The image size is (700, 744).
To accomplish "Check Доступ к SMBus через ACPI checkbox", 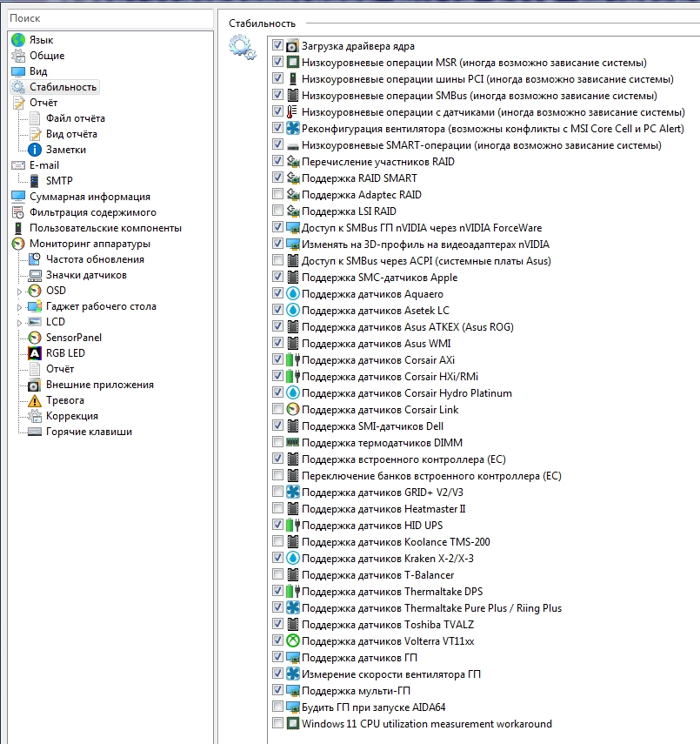I will 277,260.
